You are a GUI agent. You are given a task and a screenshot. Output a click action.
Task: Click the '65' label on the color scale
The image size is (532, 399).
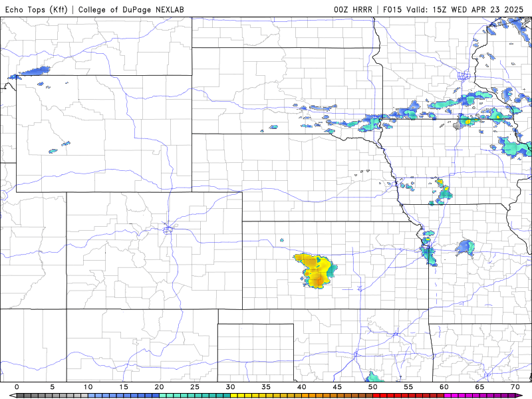click(479, 387)
